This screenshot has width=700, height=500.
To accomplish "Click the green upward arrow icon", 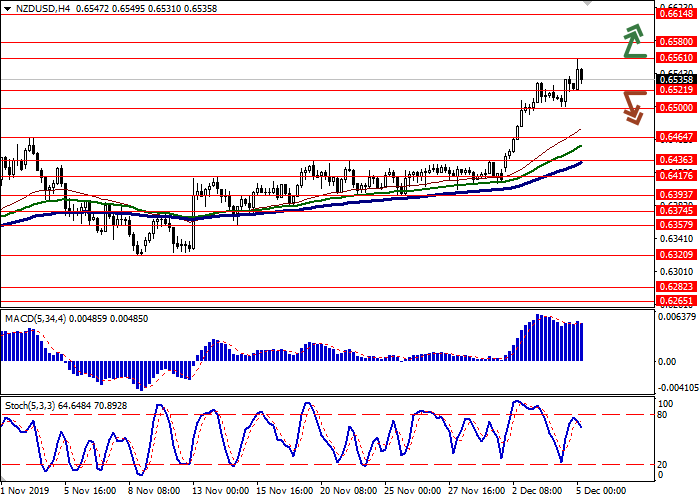I will pos(632,42).
